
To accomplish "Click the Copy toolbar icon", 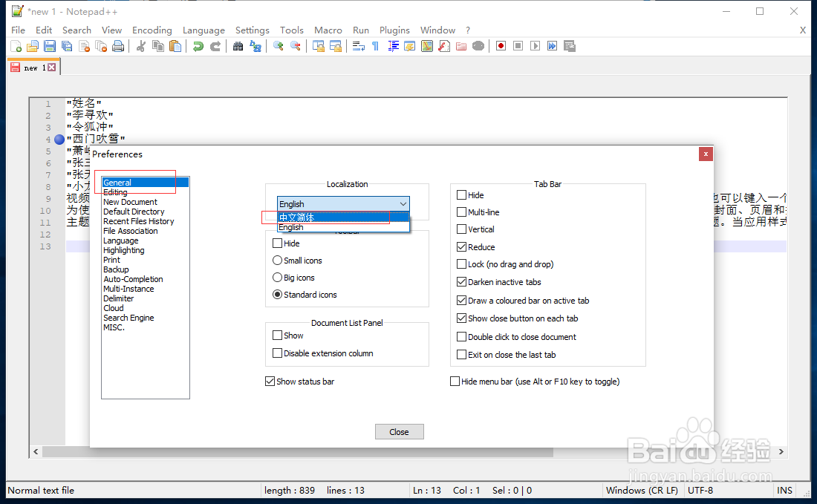I will [x=158, y=46].
